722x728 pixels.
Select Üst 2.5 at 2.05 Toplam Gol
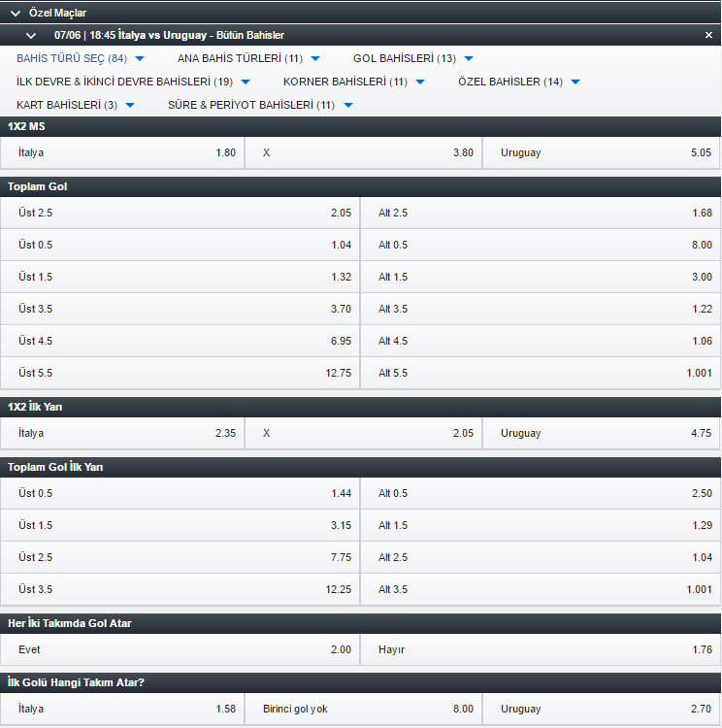coord(180,214)
